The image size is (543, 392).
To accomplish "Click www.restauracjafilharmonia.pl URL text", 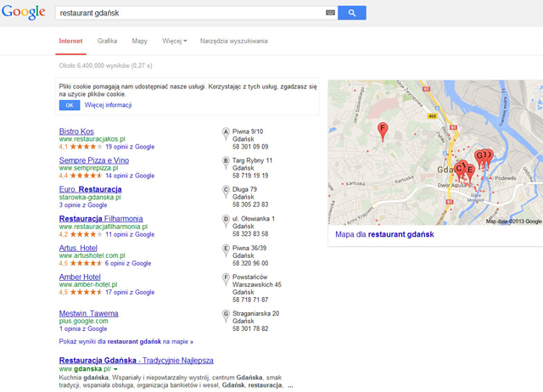I will 104,227.
